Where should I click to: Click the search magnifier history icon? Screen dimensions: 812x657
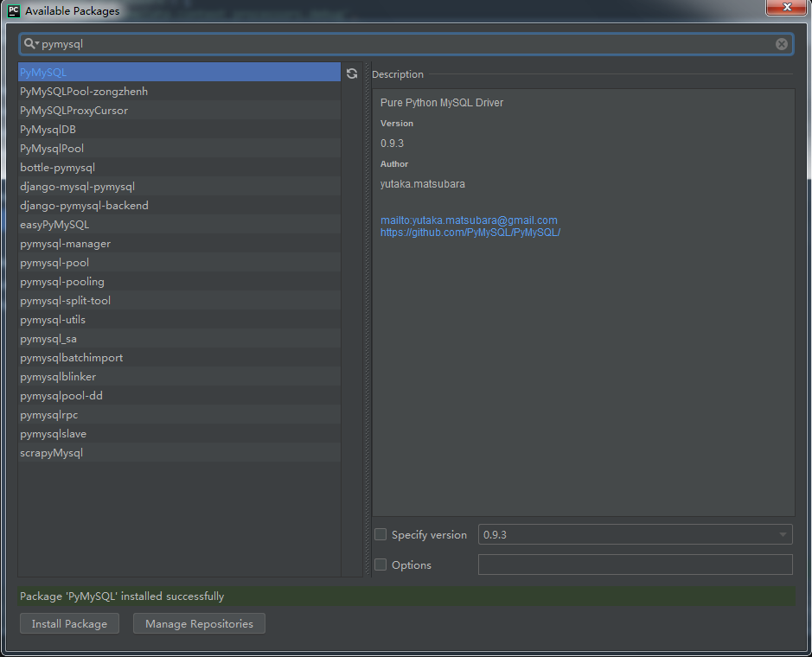(31, 44)
